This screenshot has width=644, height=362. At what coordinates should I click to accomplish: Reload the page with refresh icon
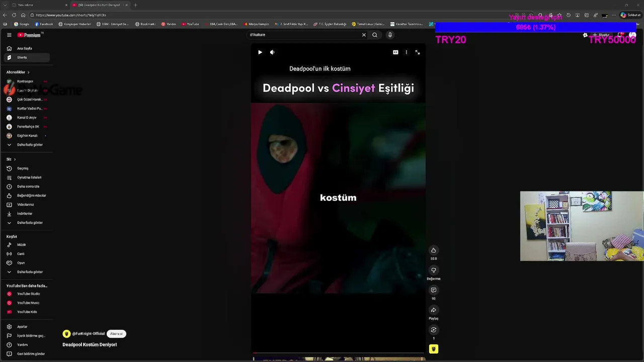pyautogui.click(x=14, y=15)
